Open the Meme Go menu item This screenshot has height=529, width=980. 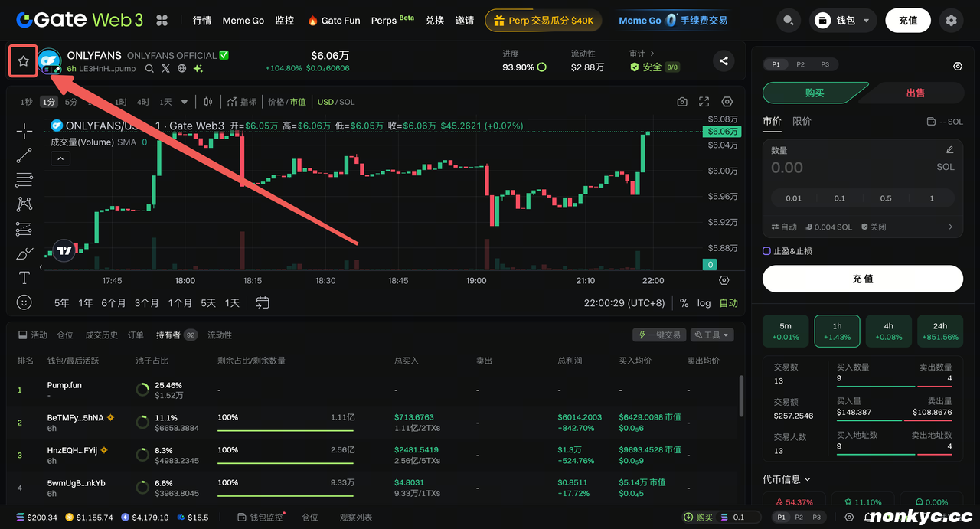(243, 21)
